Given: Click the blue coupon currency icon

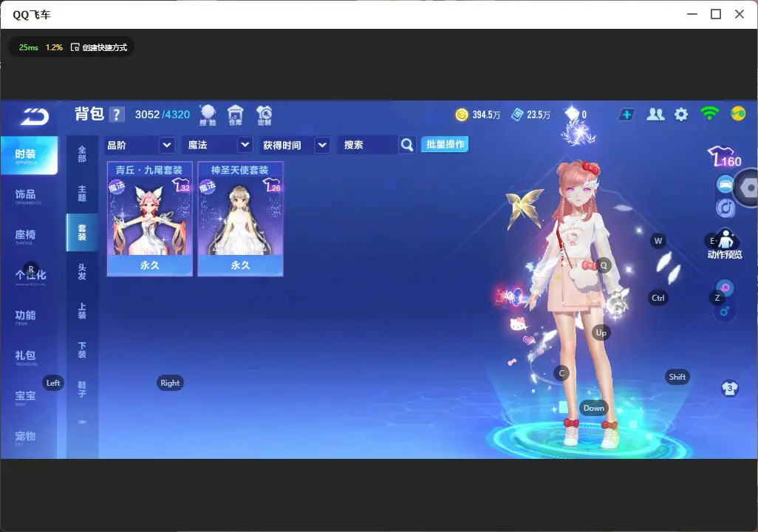Looking at the screenshot, I should pyautogui.click(x=517, y=115).
